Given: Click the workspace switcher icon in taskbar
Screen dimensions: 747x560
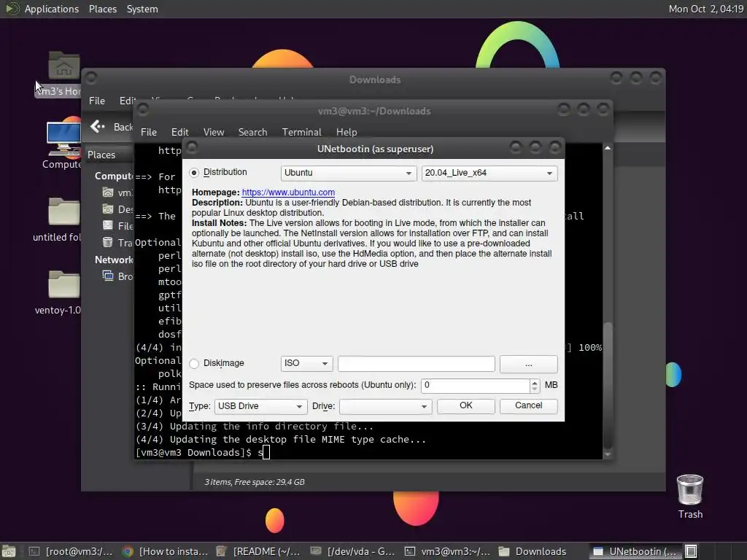Looking at the screenshot, I should 691,551.
